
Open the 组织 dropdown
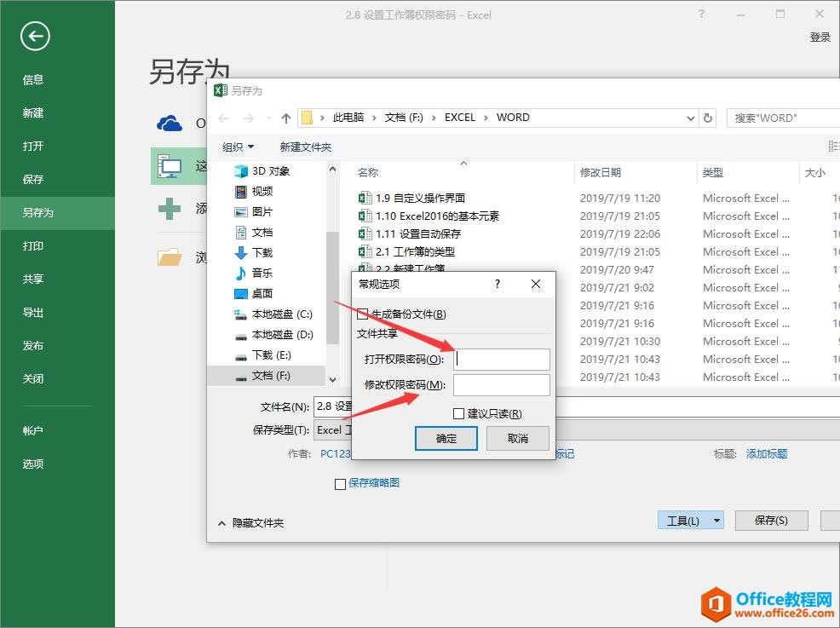click(235, 147)
